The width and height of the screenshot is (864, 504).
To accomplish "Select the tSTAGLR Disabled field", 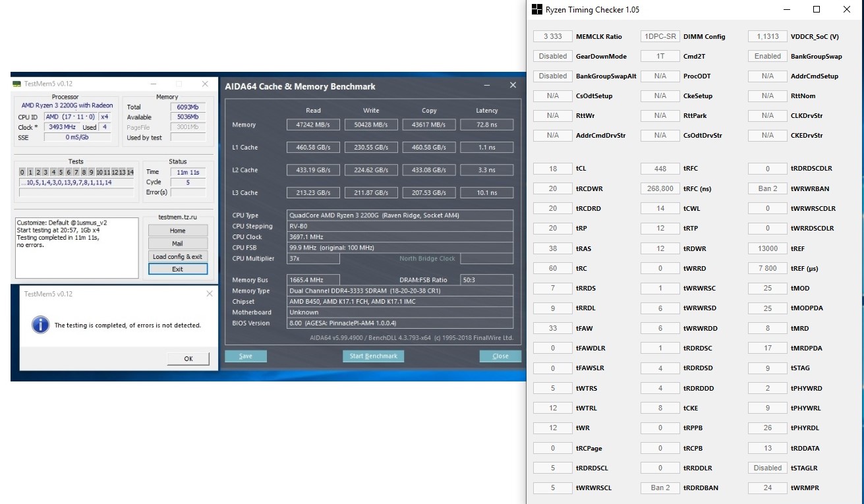I will point(768,468).
